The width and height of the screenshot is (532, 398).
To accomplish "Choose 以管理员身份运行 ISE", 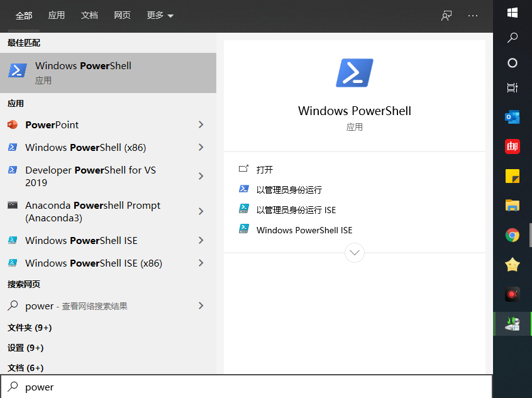I will pos(296,210).
